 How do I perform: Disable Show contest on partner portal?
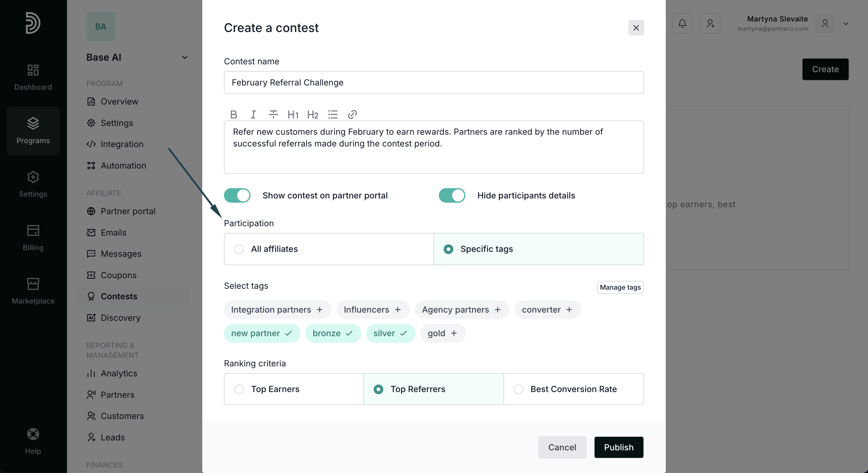237,195
